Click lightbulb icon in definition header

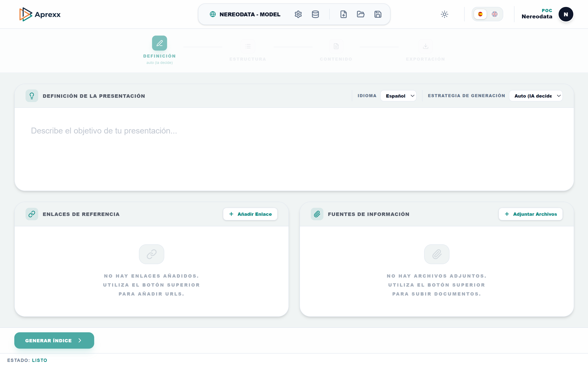tap(32, 96)
